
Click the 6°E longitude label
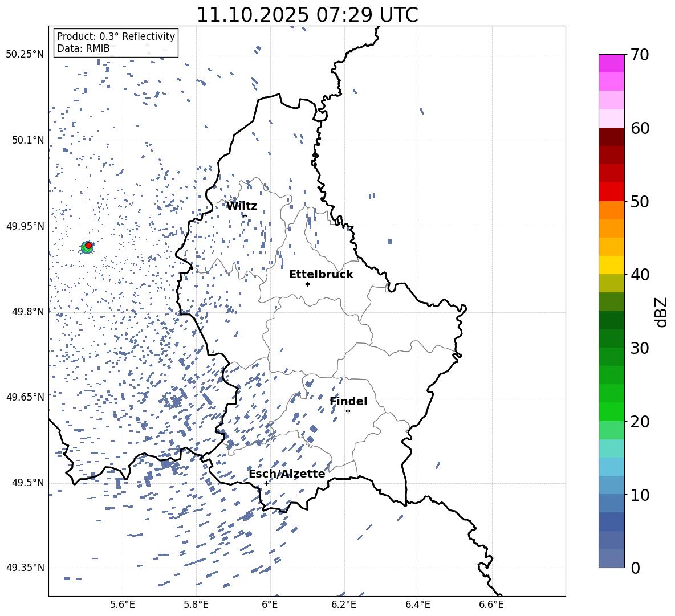click(x=270, y=605)
